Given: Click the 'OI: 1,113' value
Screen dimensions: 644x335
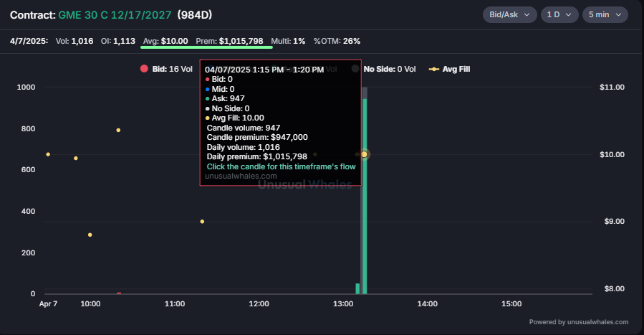Looking at the screenshot, I should tap(118, 41).
